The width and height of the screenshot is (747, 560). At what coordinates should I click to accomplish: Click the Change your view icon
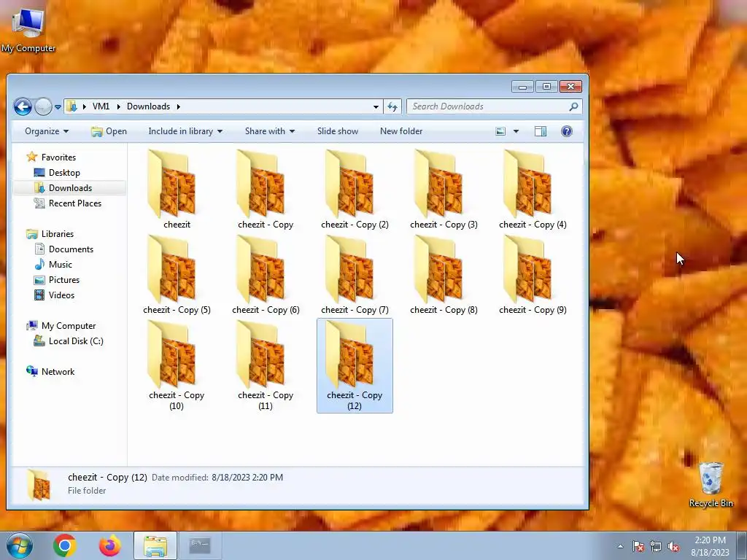tap(500, 131)
